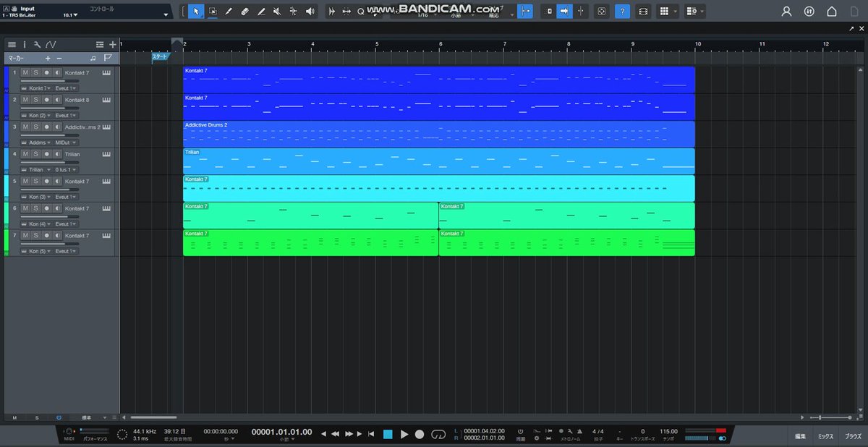Mute track 1 Kontakt 7
The image size is (868, 447).
[x=25, y=73]
